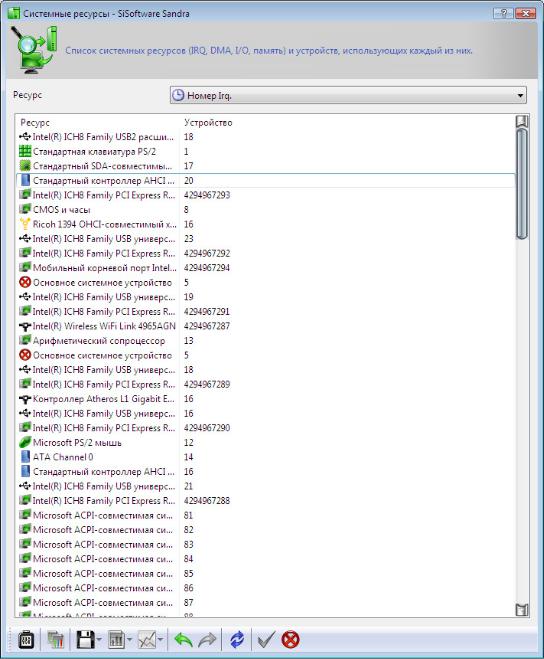Image resolution: width=544 pixels, height=659 pixels.
Task: Click the value 4294967291
Action: coord(207,311)
